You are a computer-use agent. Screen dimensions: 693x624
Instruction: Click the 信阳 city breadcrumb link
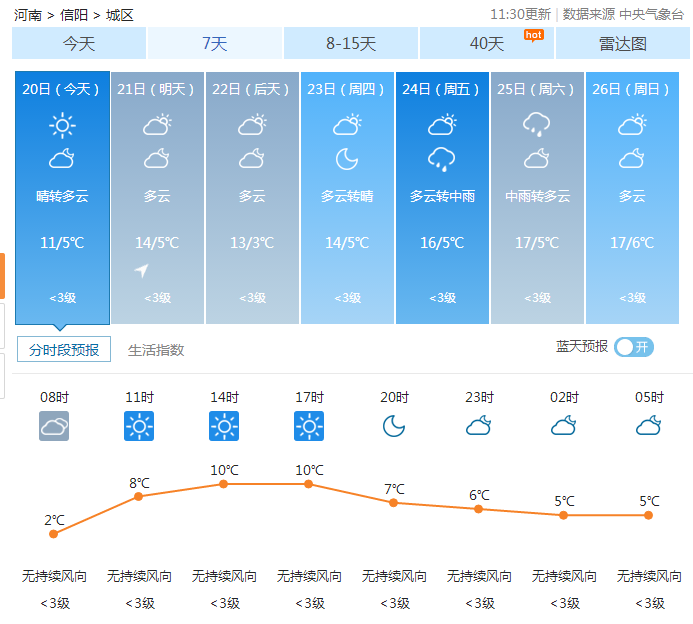click(73, 15)
